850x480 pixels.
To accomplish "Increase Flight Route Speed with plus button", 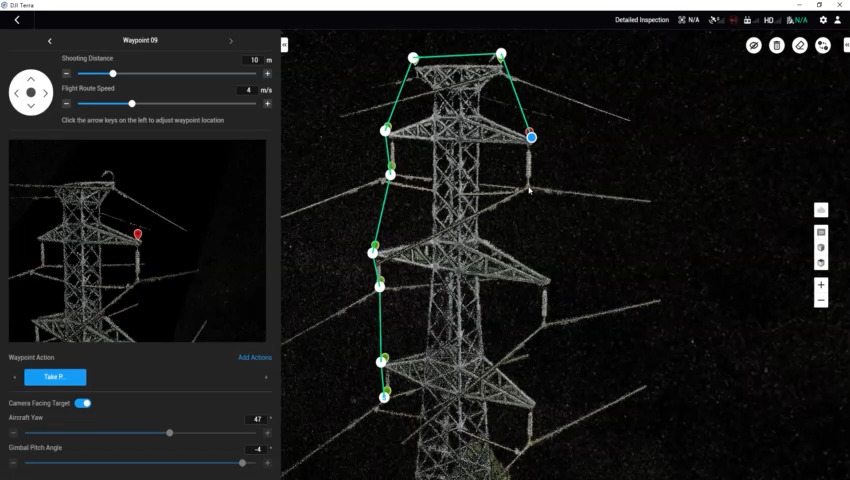I will (267, 103).
